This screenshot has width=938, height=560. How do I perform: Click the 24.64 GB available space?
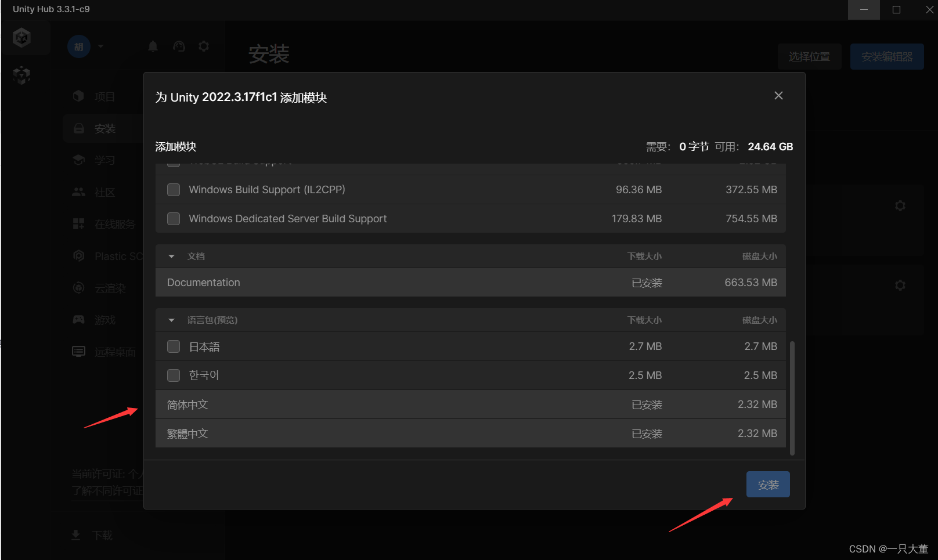coord(770,147)
